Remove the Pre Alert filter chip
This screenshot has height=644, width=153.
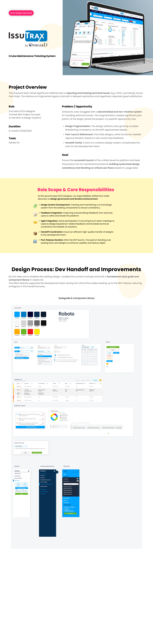tap(66, 507)
